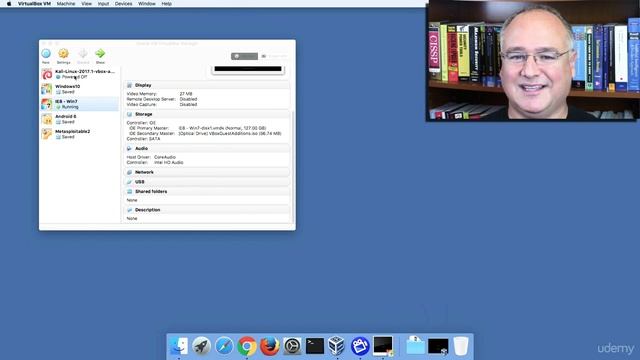Open the Apple menu
This screenshot has width=640, height=360.
coord(9,4)
